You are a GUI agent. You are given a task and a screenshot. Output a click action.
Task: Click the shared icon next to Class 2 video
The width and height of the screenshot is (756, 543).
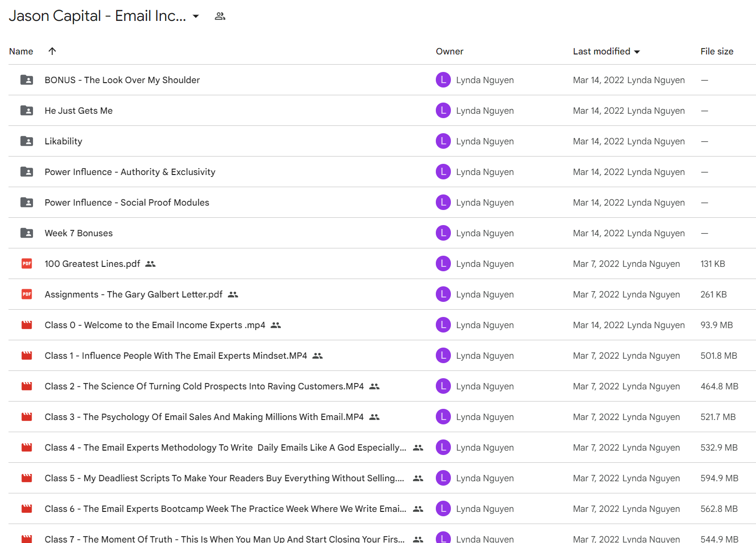(x=375, y=386)
